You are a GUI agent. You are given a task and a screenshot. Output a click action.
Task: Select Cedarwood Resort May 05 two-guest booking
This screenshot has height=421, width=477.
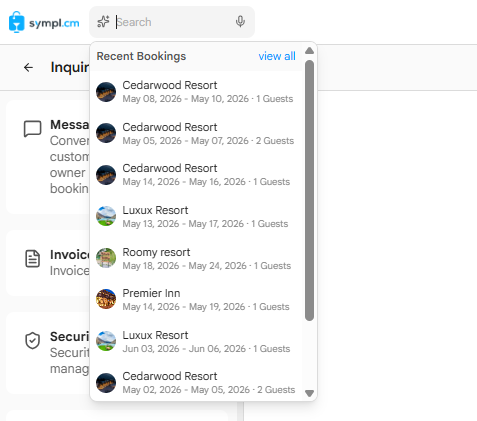196,133
